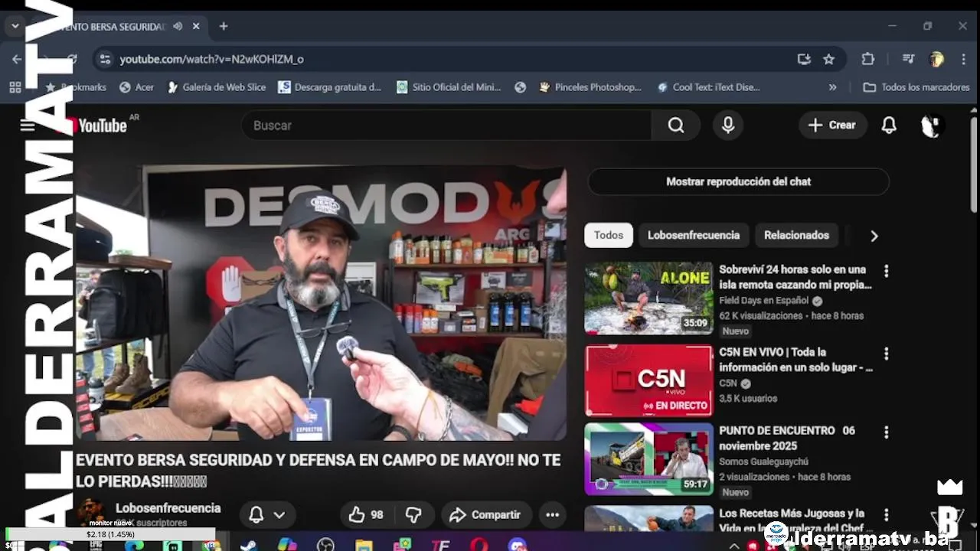The height and width of the screenshot is (551, 980).
Task: Select the Lobosenfrecuencia filter chip
Action: tap(694, 235)
